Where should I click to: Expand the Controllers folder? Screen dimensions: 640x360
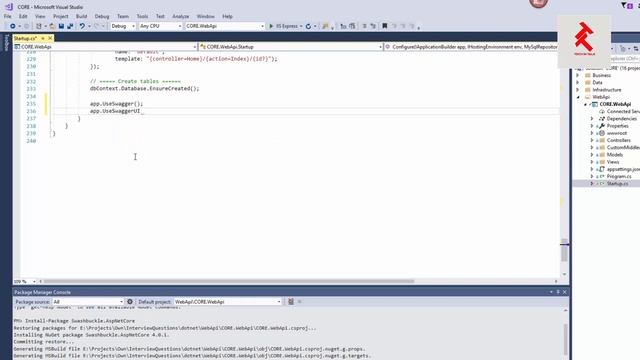tap(592, 140)
